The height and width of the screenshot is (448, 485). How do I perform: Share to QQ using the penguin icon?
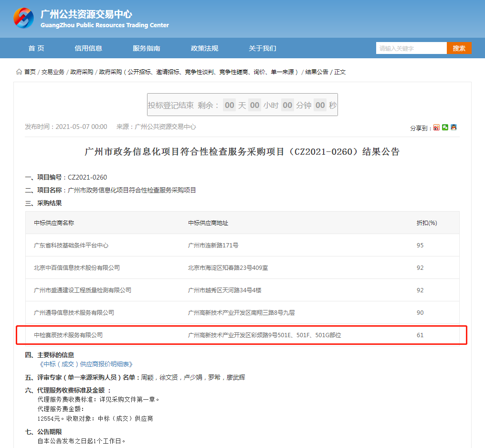pos(453,128)
